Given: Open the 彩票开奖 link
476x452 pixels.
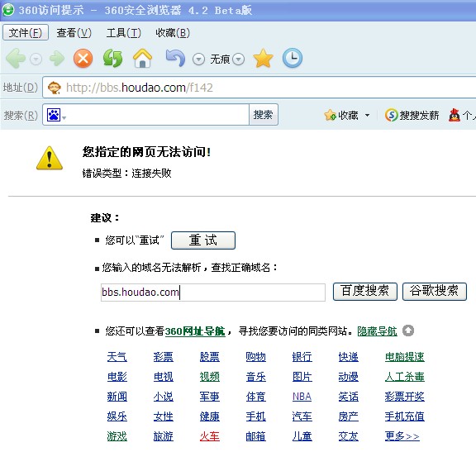Looking at the screenshot, I should point(405,397).
